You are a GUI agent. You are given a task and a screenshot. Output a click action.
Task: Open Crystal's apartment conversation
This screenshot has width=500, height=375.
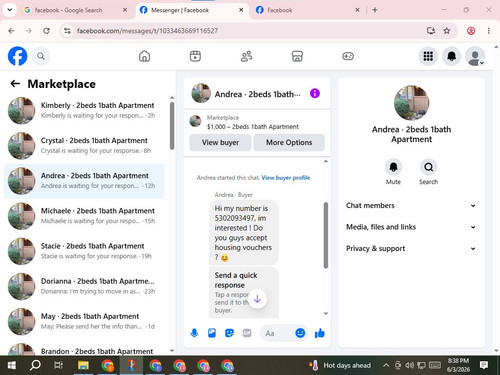85,146
